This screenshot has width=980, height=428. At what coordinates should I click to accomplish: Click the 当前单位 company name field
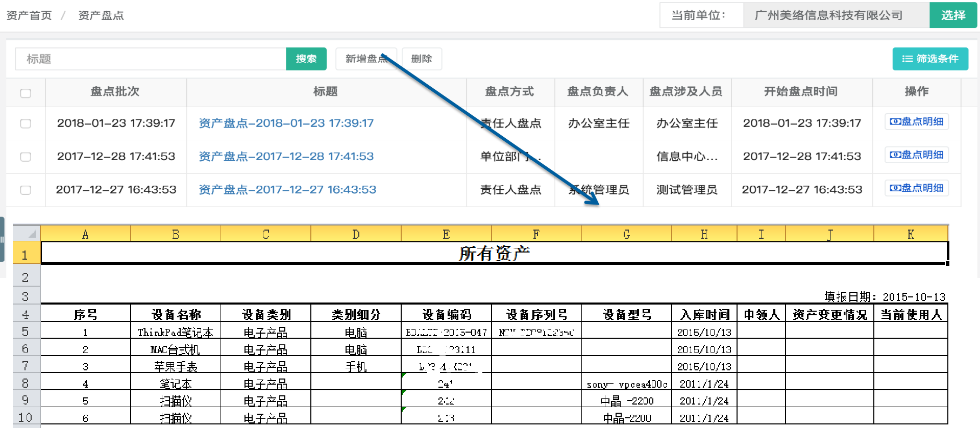[x=836, y=15]
